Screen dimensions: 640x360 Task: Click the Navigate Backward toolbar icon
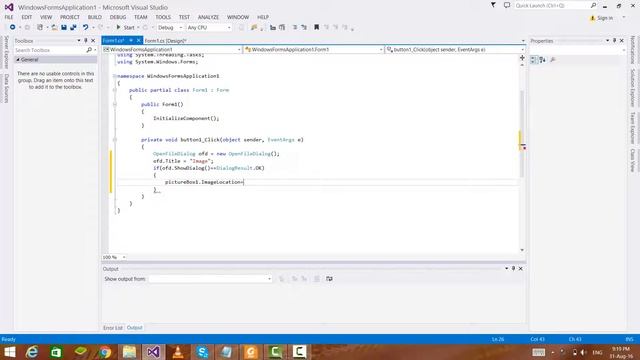(13, 27)
